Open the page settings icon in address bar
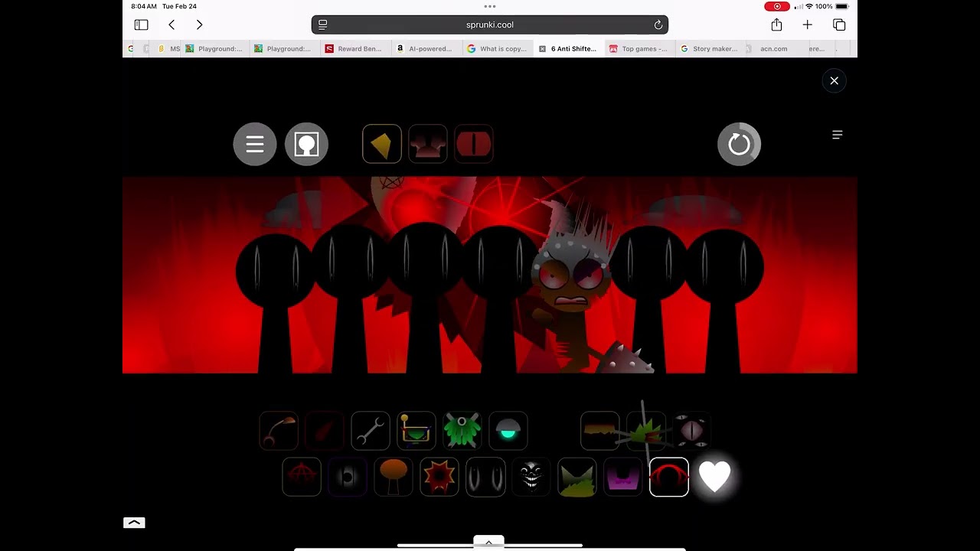 point(323,24)
